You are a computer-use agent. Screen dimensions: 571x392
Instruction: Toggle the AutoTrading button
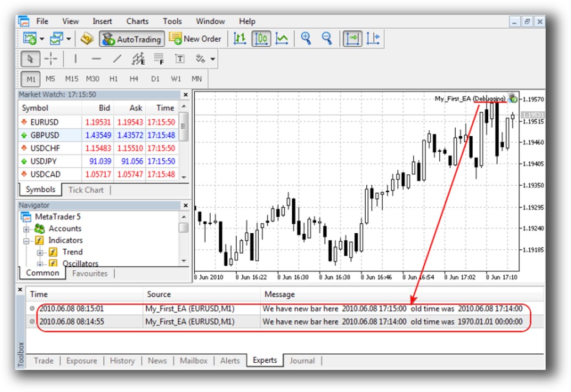[x=132, y=39]
